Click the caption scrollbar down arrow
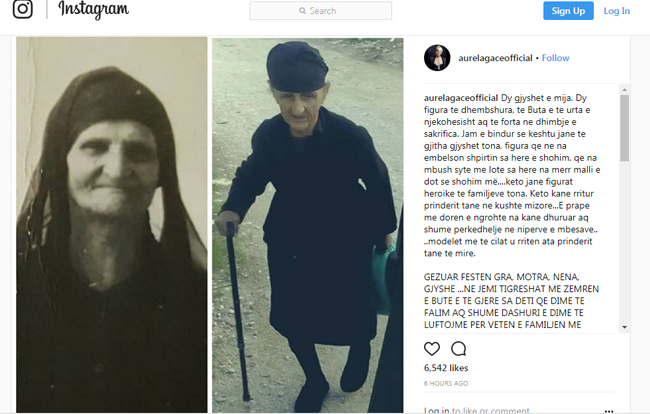This screenshot has width=650, height=414. click(624, 327)
